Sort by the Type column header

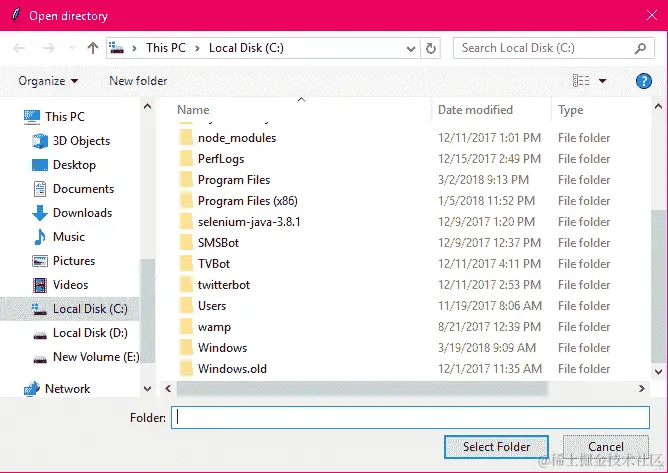pos(570,110)
